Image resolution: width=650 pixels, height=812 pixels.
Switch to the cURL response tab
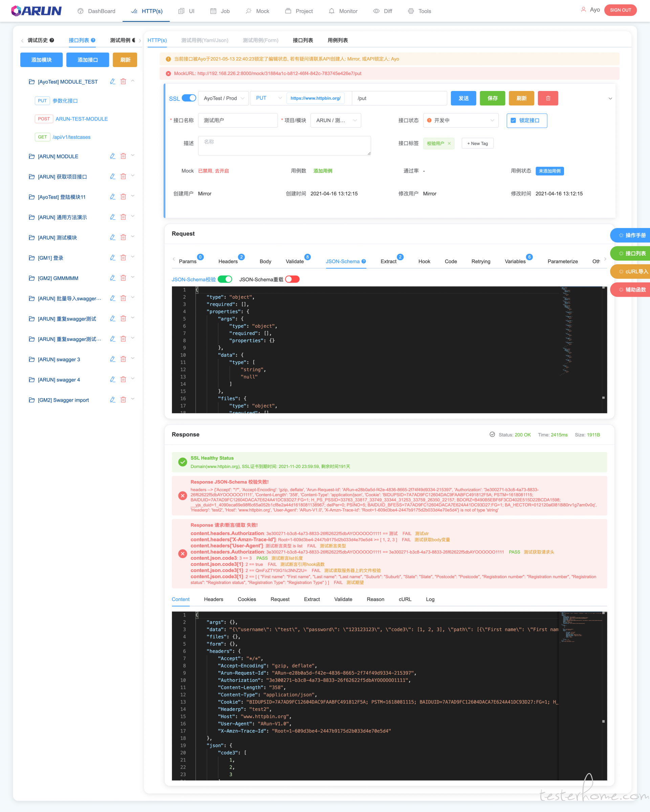pyautogui.click(x=405, y=599)
